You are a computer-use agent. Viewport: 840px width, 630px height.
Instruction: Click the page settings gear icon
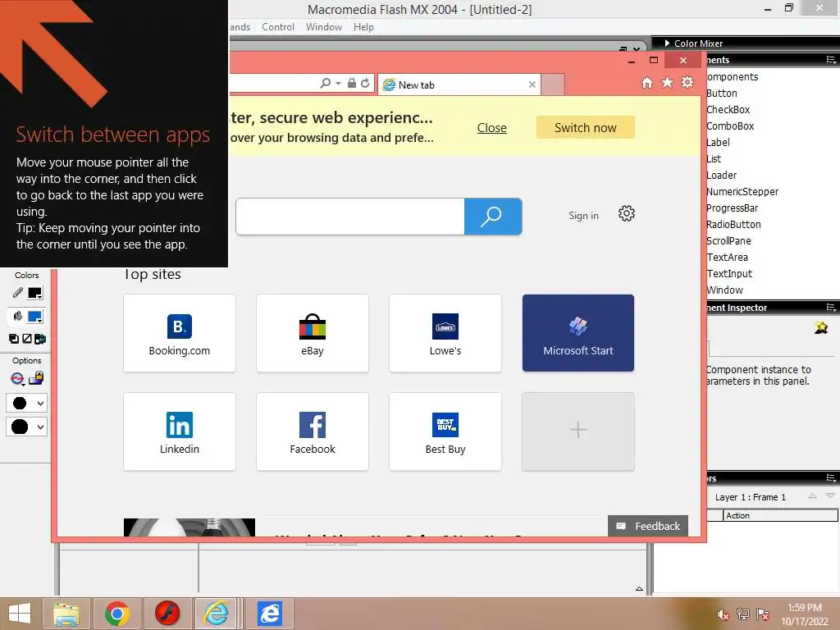[626, 214]
